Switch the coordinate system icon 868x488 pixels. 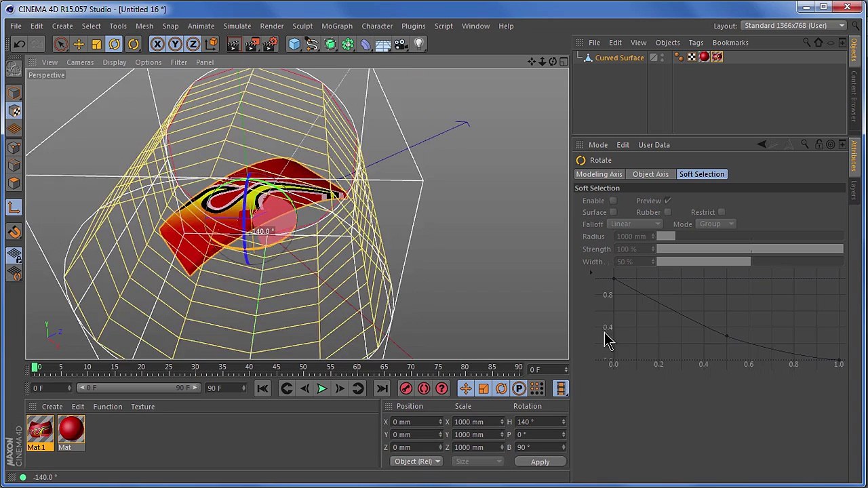tap(211, 44)
